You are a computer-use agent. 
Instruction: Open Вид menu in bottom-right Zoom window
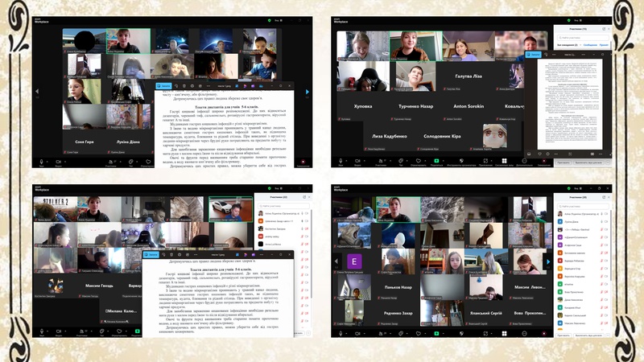pyautogui.click(x=577, y=188)
